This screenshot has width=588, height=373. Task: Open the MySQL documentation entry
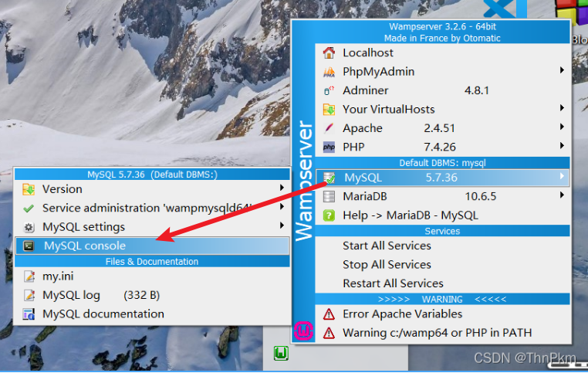[x=152, y=314]
